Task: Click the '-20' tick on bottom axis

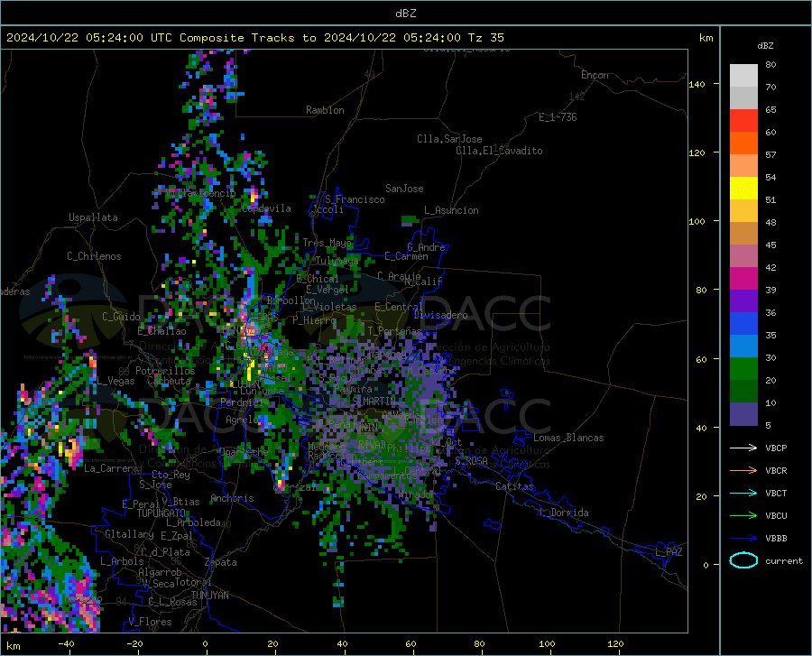Action: click(134, 644)
